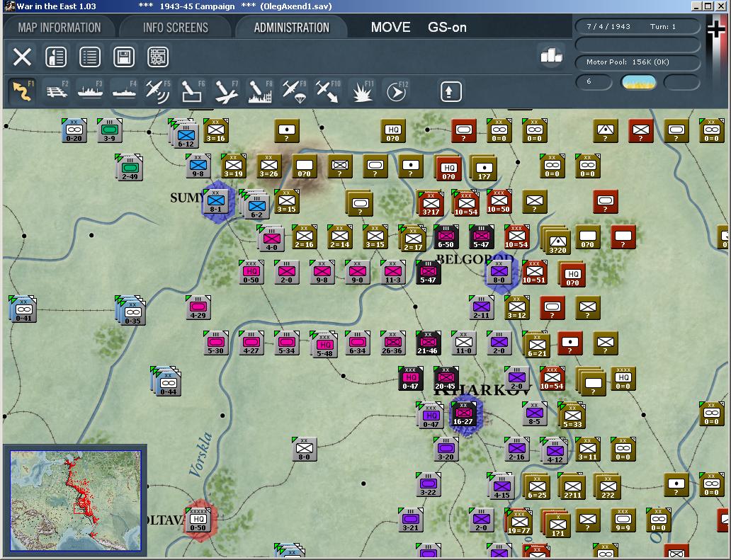Select the 16-27 unit at Kharkov
Viewport: 731px width, 560px height.
tap(463, 414)
